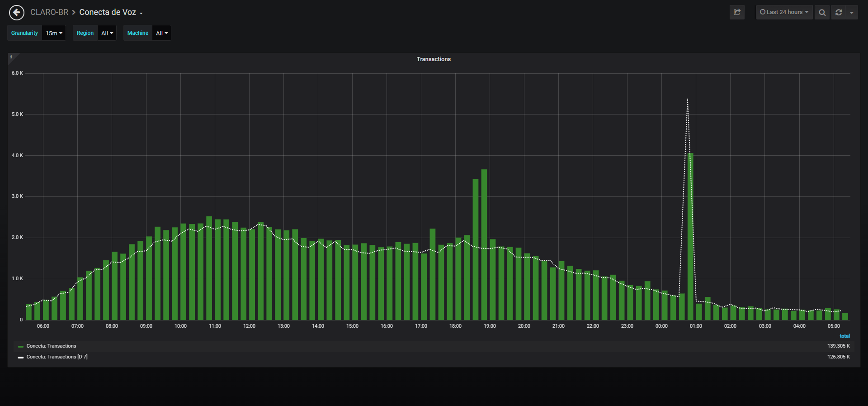Viewport: 868px width, 406px height.
Task: Click the 1.0 K y-axis label
Action: point(17,278)
